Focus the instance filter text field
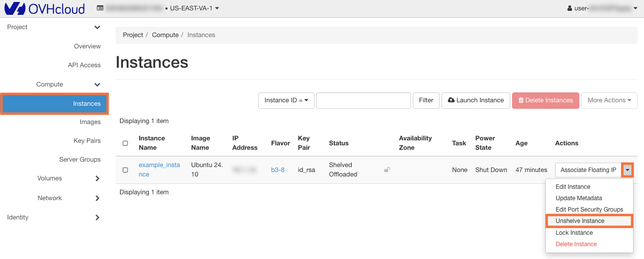The height and width of the screenshot is (259, 644). coord(363,100)
